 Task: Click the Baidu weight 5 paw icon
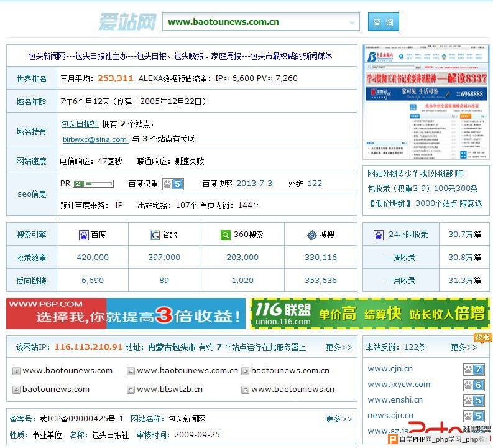173,184
